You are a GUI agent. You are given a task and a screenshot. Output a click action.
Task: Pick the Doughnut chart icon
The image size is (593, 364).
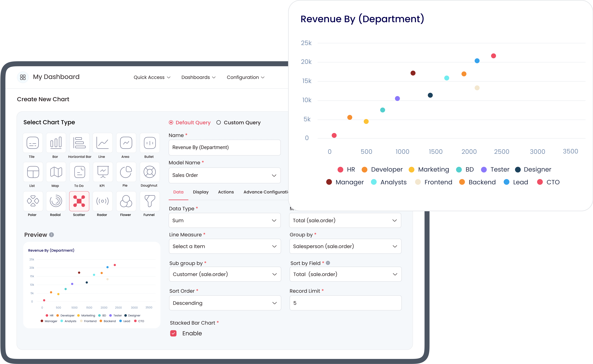(x=149, y=172)
